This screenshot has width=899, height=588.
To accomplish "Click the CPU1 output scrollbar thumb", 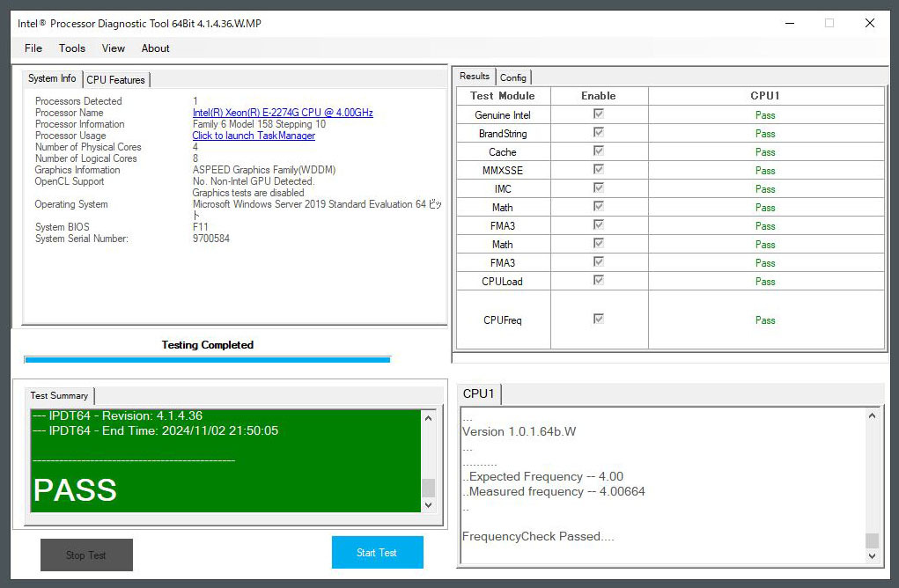I will tap(872, 540).
